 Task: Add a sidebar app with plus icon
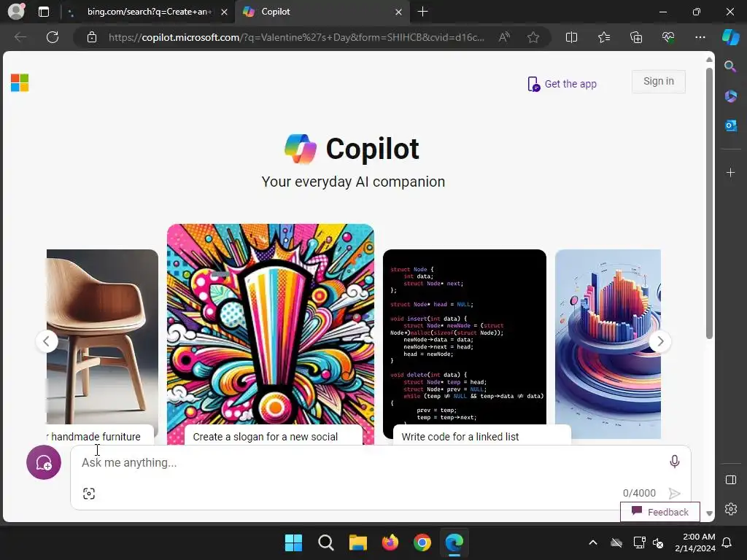[730, 172]
